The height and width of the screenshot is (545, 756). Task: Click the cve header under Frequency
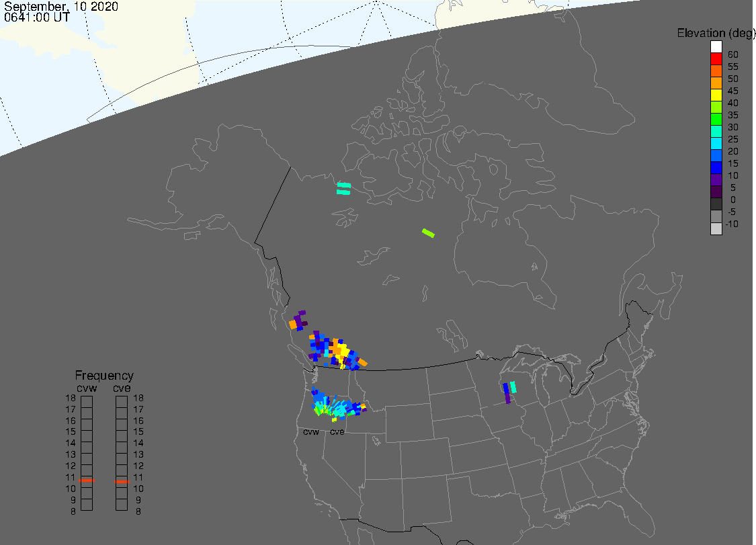[x=122, y=388]
